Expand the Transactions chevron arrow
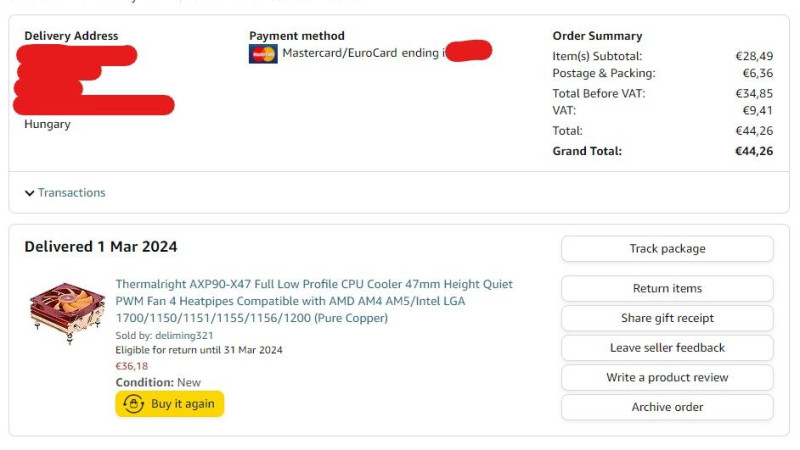This screenshot has width=800, height=450. tap(30, 193)
